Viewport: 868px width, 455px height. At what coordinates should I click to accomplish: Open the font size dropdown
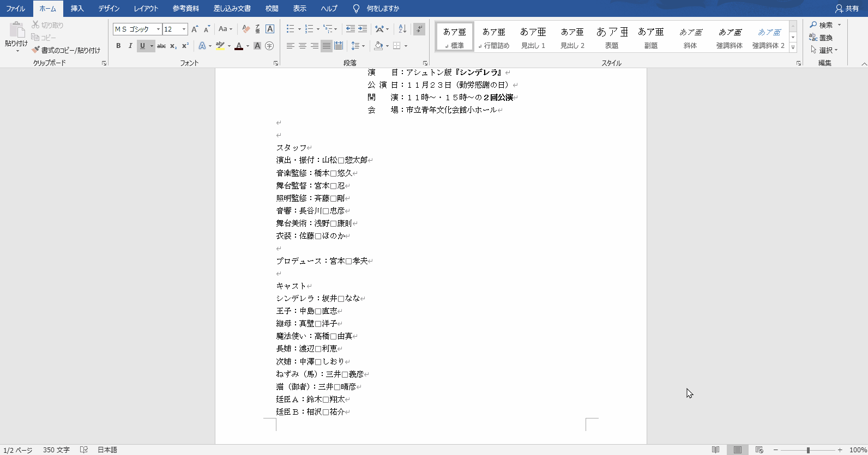(x=184, y=29)
